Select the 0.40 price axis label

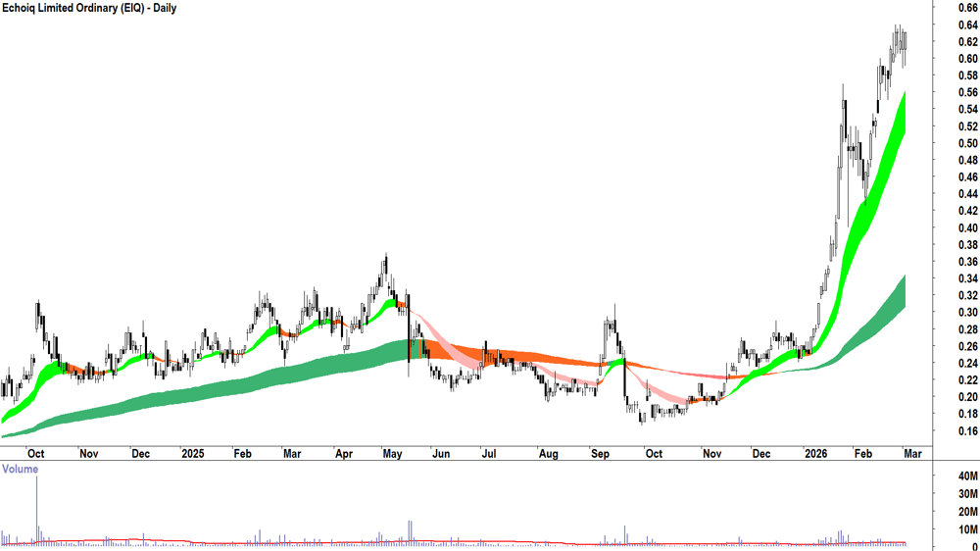click(968, 227)
